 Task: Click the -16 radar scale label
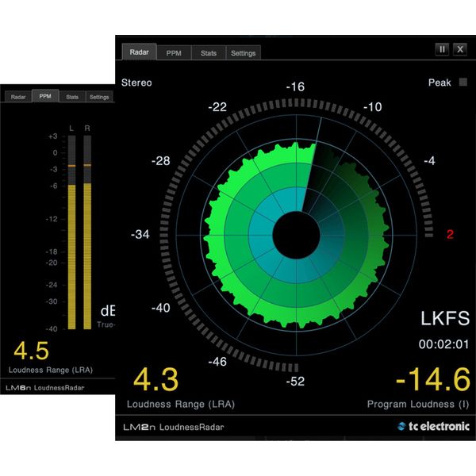295,86
